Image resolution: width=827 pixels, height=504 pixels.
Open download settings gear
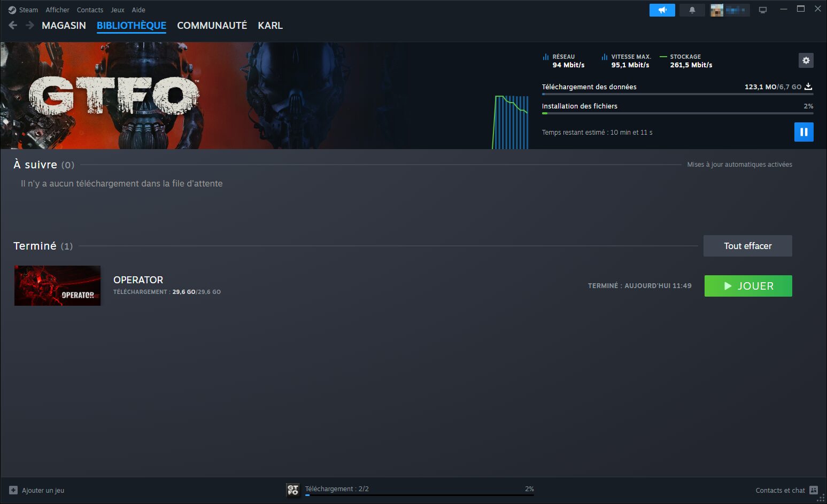tap(806, 60)
